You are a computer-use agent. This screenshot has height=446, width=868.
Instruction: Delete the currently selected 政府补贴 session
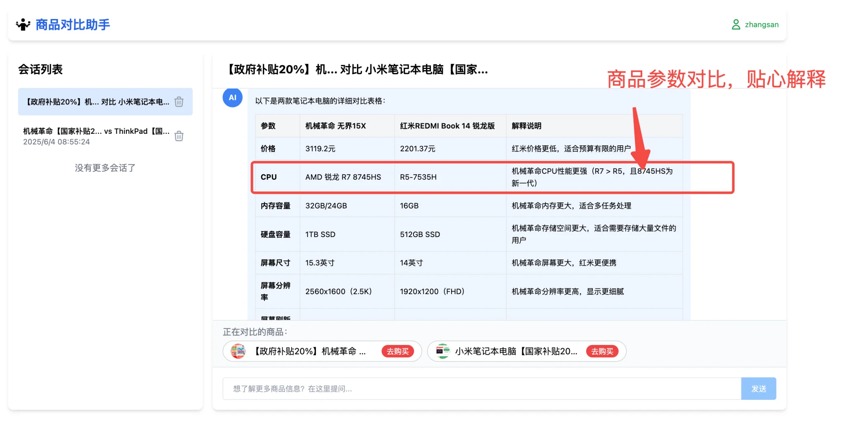[x=179, y=102]
